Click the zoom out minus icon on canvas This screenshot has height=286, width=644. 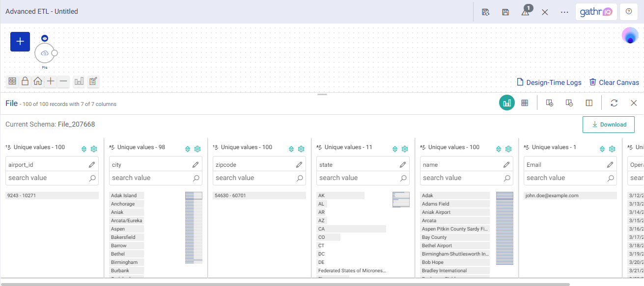(x=62, y=81)
